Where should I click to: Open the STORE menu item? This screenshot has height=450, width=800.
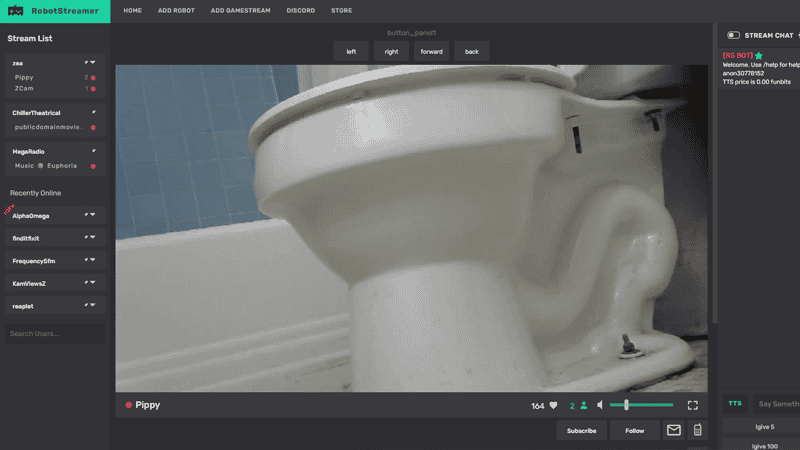[x=341, y=11]
